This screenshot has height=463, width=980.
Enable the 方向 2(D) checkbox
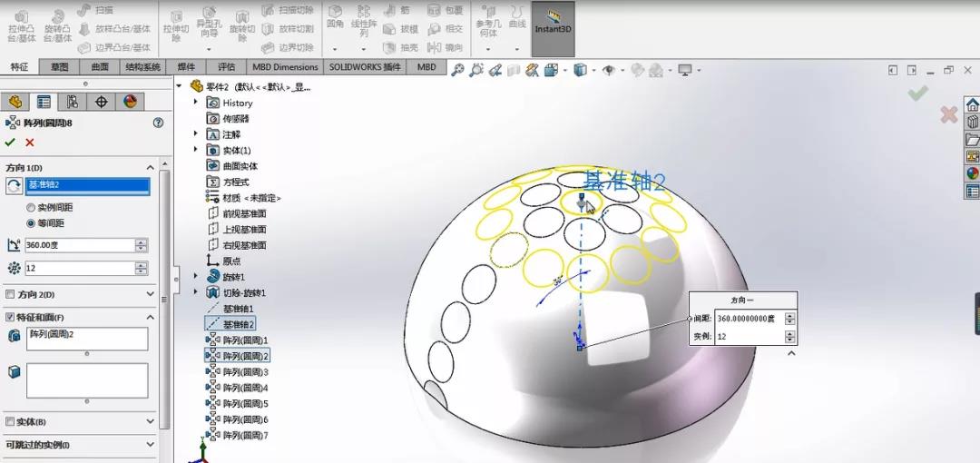[x=9, y=294]
